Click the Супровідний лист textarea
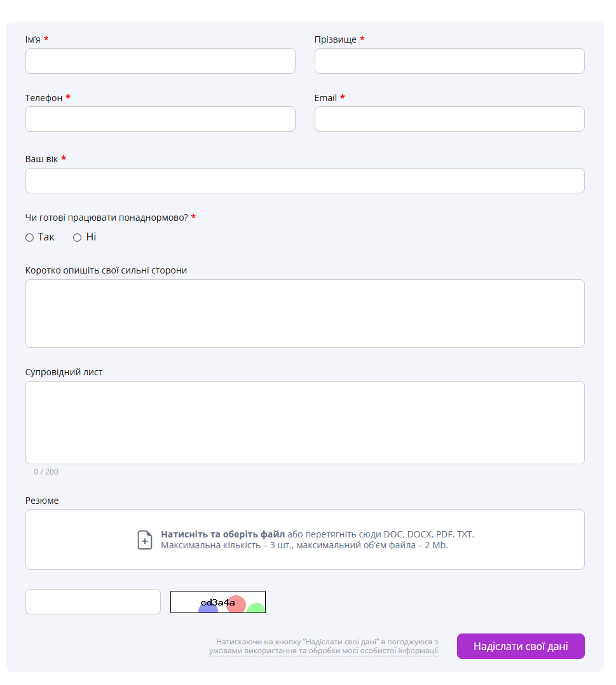The width and height of the screenshot is (616, 685). pyautogui.click(x=305, y=423)
